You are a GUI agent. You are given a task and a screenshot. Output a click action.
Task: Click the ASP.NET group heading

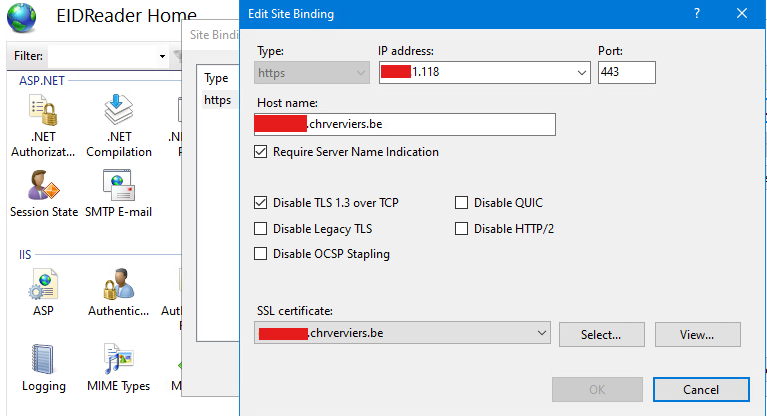(x=42, y=81)
